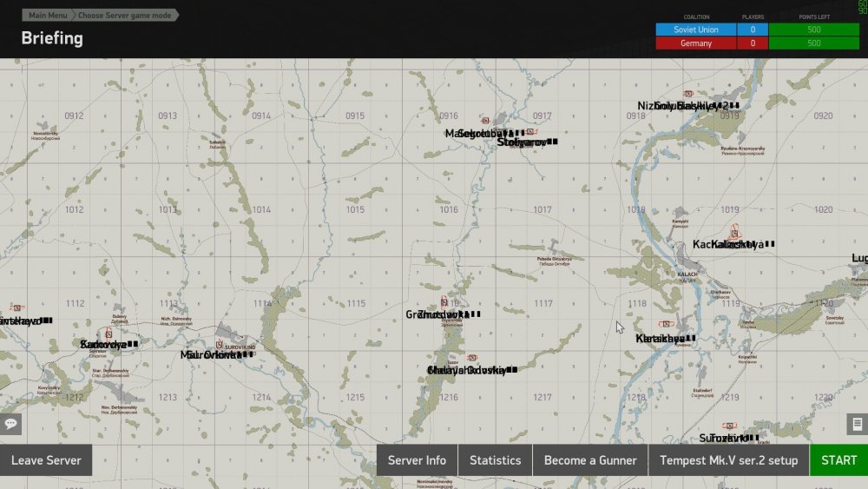Click map grid number 1020
Image resolution: width=868 pixels, height=489 pixels.
823,210
